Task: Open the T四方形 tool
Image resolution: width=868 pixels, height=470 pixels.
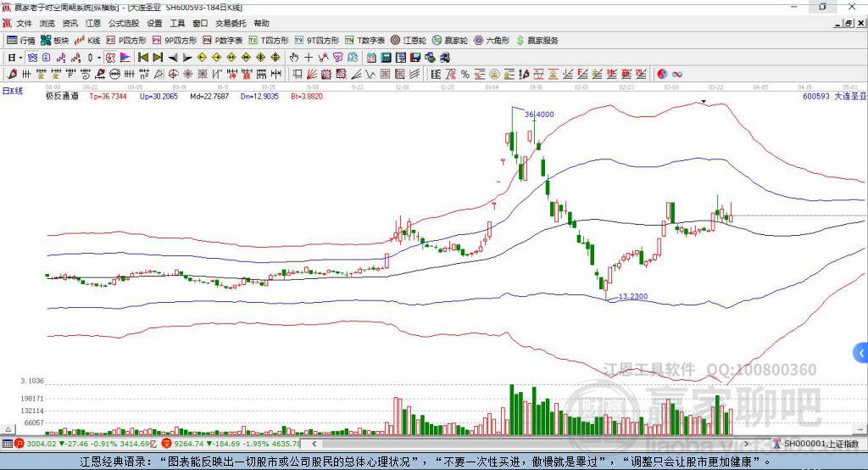Action: point(269,41)
